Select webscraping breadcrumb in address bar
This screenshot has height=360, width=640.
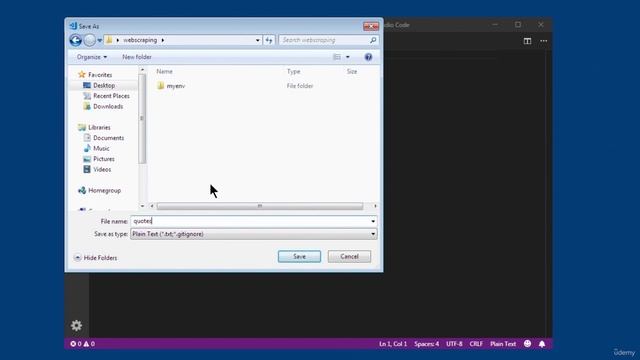(140, 40)
